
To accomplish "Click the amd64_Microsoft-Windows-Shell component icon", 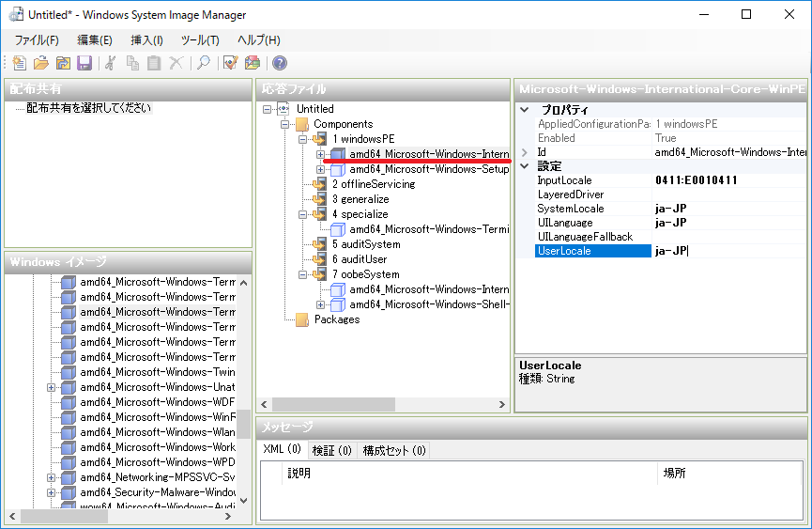I will [x=338, y=304].
